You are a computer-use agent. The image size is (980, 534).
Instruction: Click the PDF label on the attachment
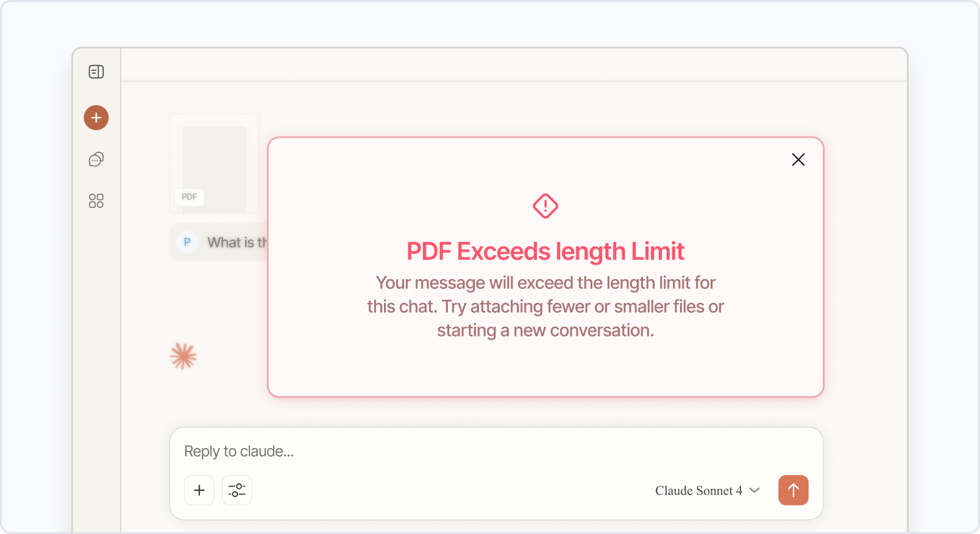pyautogui.click(x=190, y=197)
